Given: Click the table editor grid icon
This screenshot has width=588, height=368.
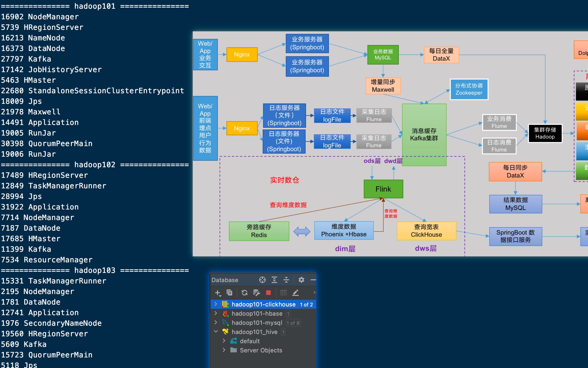Looking at the screenshot, I should (283, 293).
